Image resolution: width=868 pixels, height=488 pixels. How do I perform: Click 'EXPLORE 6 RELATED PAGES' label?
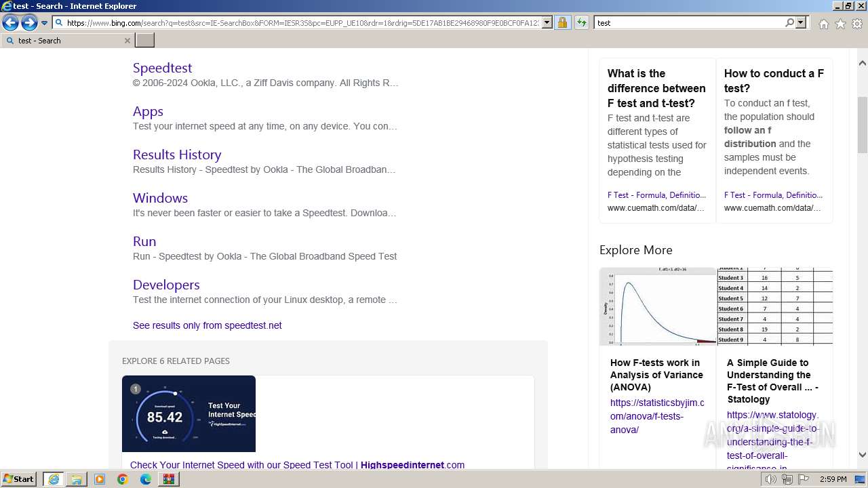[176, 361]
